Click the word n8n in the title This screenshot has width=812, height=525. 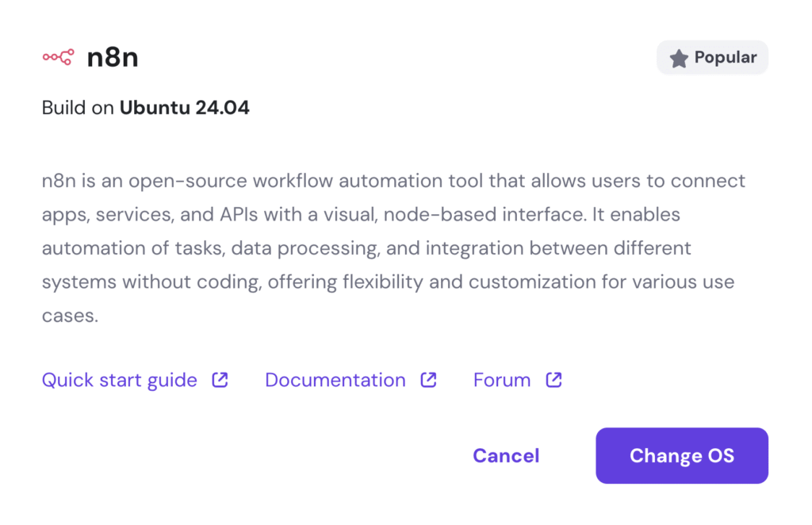tap(112, 56)
